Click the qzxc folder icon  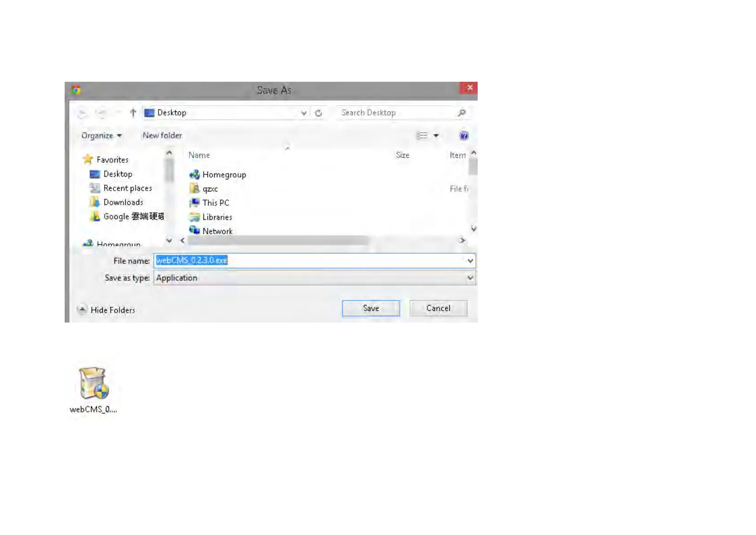[x=194, y=189]
